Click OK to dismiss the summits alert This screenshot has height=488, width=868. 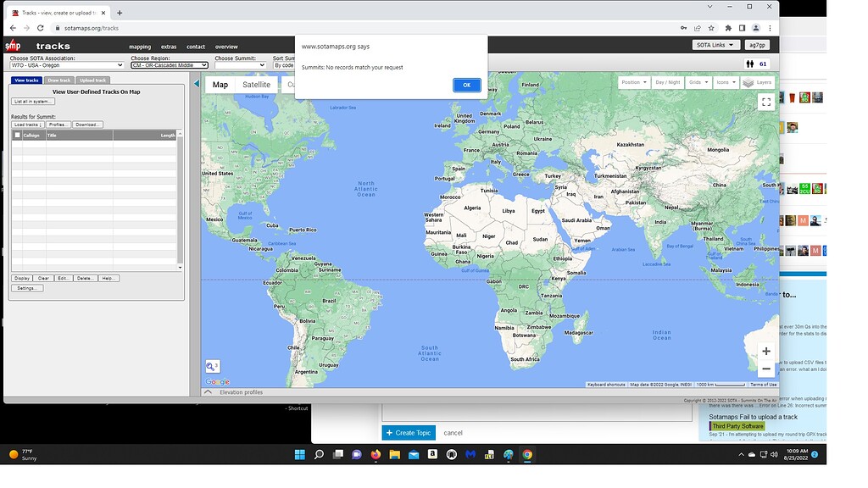coord(465,85)
